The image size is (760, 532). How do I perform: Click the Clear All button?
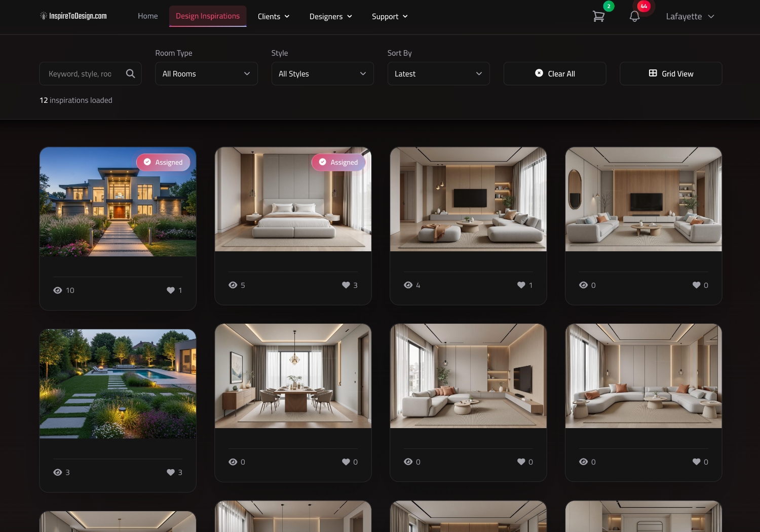point(555,73)
